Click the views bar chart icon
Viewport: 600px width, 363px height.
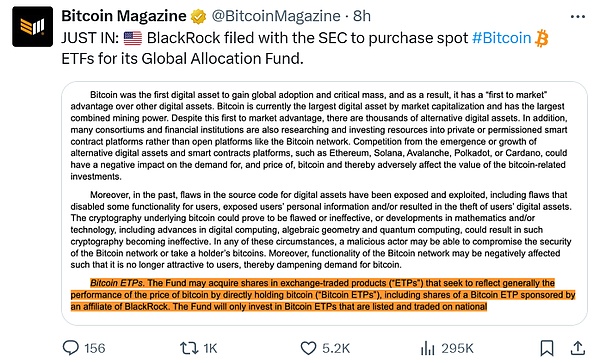click(427, 348)
